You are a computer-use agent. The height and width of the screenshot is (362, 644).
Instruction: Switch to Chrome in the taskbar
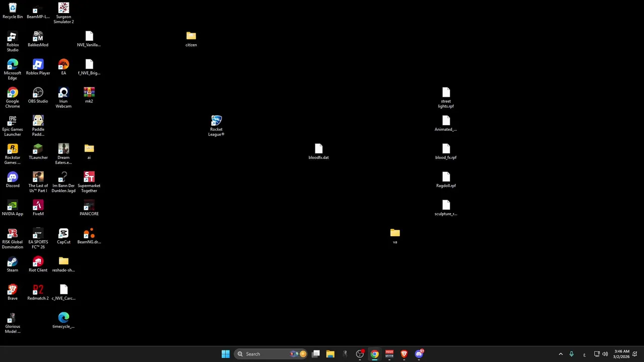point(374,354)
